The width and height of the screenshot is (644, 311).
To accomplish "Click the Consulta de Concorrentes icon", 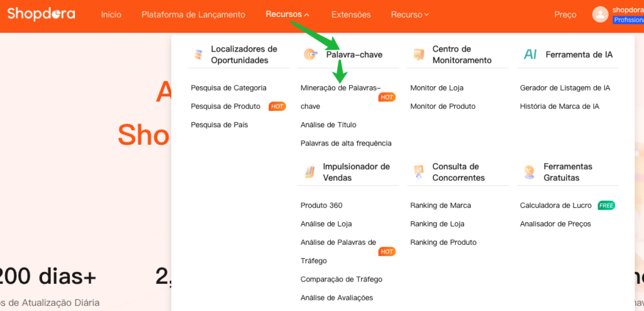I will point(418,172).
